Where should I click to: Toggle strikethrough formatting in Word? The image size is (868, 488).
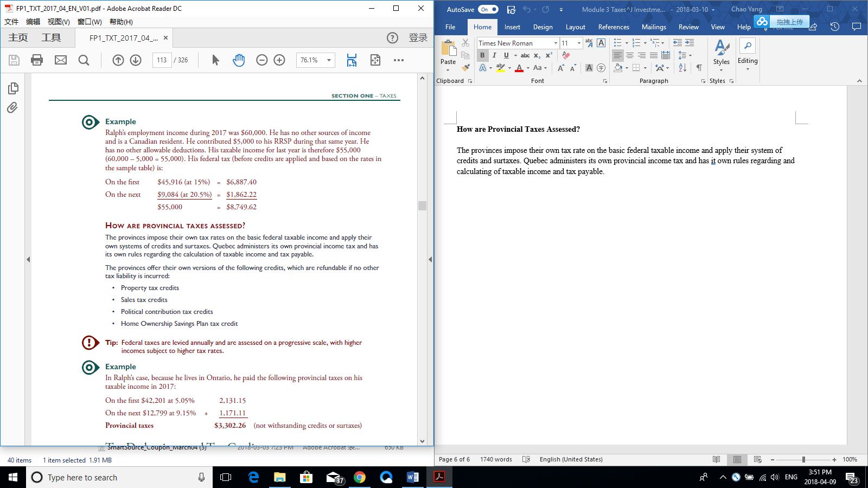point(525,55)
